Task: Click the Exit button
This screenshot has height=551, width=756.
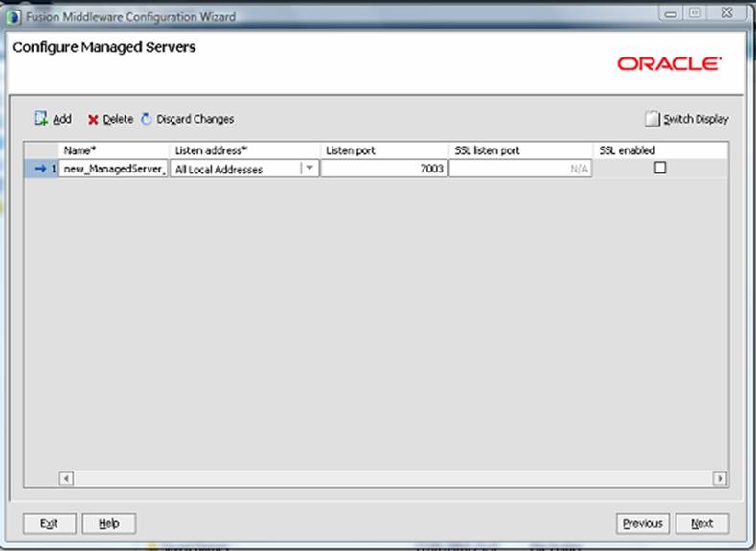Action: pos(49,523)
